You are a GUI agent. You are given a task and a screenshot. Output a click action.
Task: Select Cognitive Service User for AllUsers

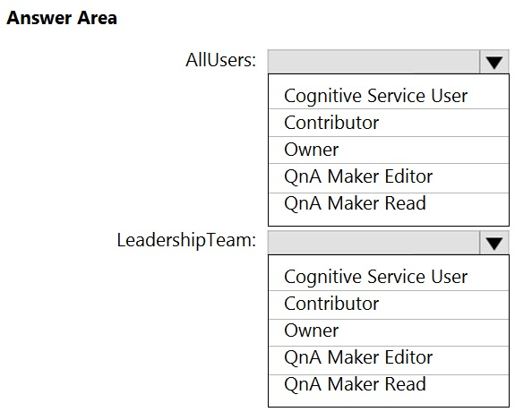[x=389, y=95]
